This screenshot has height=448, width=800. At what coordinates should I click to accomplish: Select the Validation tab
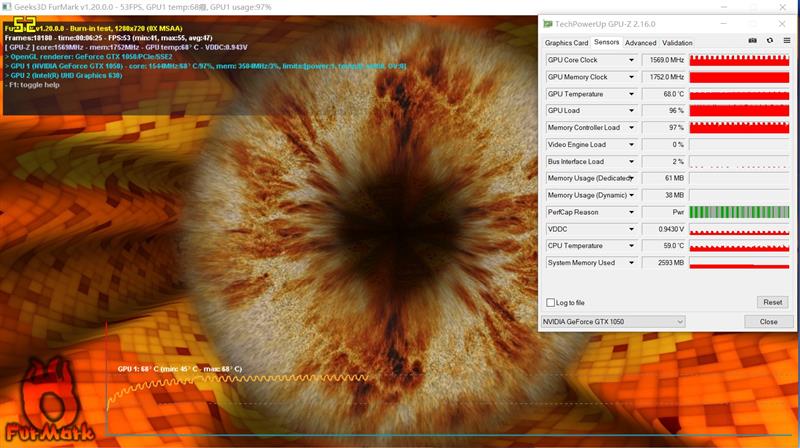tap(677, 43)
